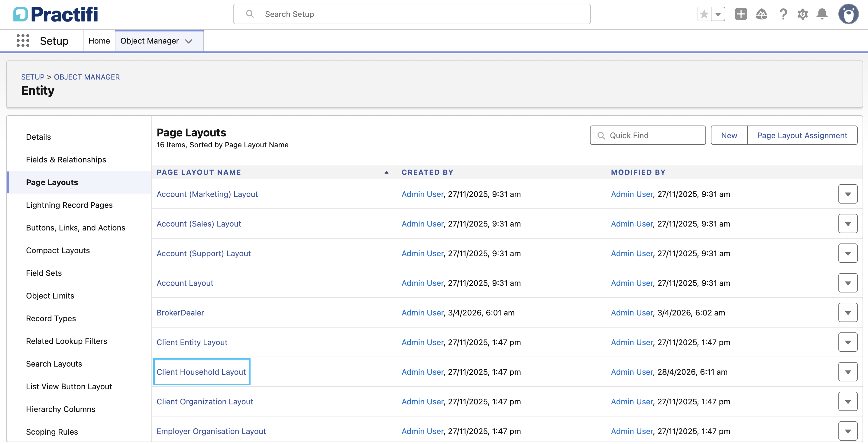Open Employer Organisation Layout row actions dropdown

[x=848, y=431]
